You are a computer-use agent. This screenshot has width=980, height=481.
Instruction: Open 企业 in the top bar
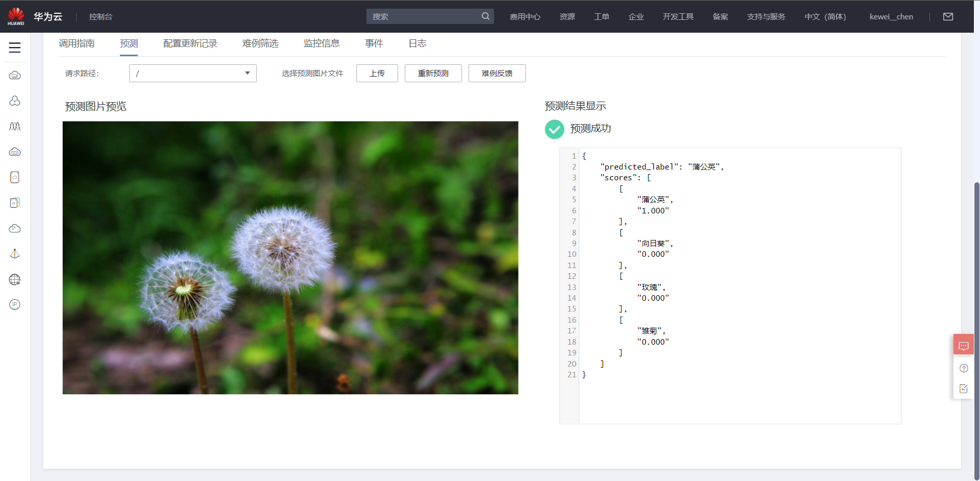tap(636, 17)
